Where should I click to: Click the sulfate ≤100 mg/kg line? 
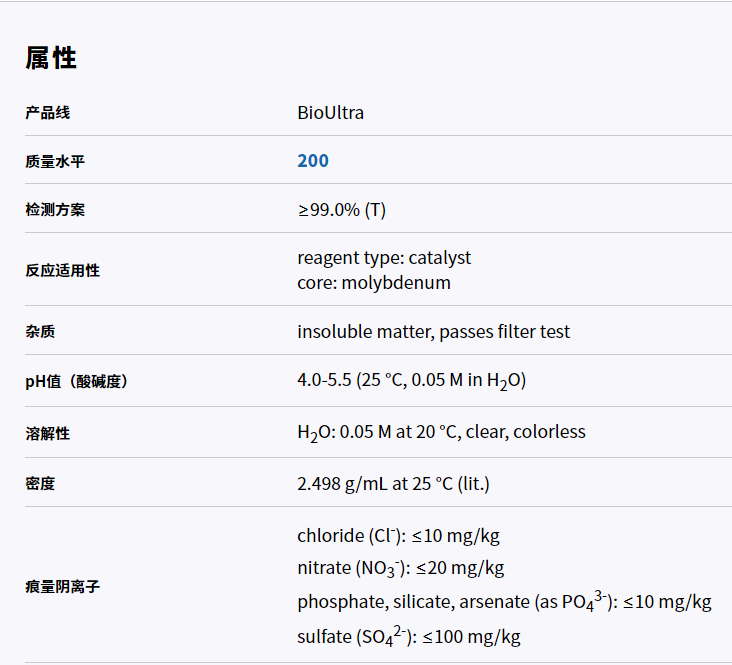click(408, 636)
